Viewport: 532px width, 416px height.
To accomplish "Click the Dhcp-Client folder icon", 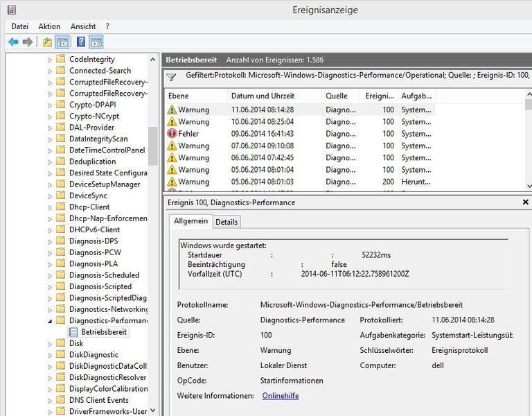I will [x=61, y=207].
